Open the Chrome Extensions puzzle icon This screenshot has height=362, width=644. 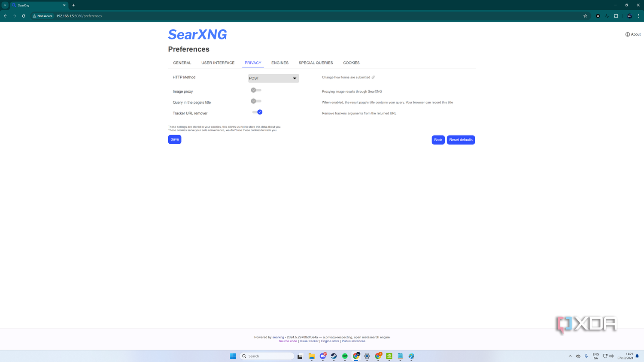coord(616,16)
